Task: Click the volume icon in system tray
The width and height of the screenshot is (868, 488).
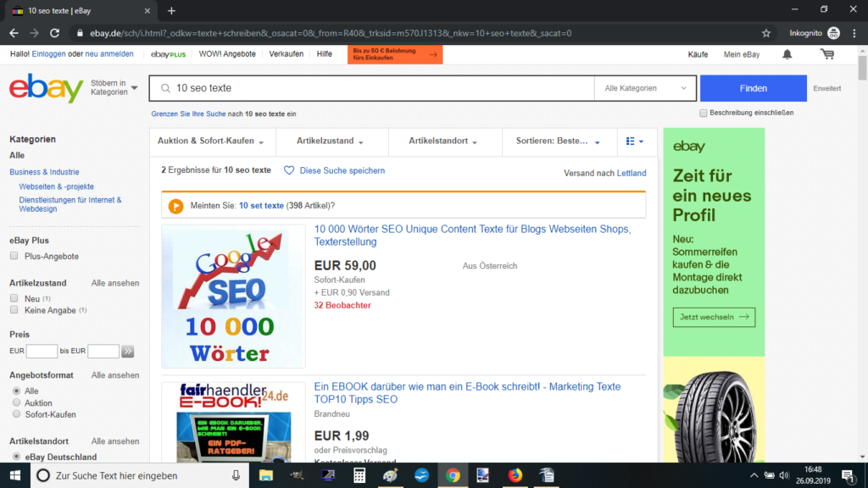Action: [784, 475]
